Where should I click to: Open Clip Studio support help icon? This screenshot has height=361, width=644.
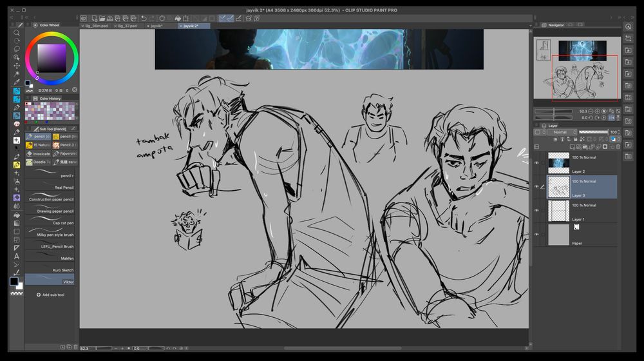257,18
